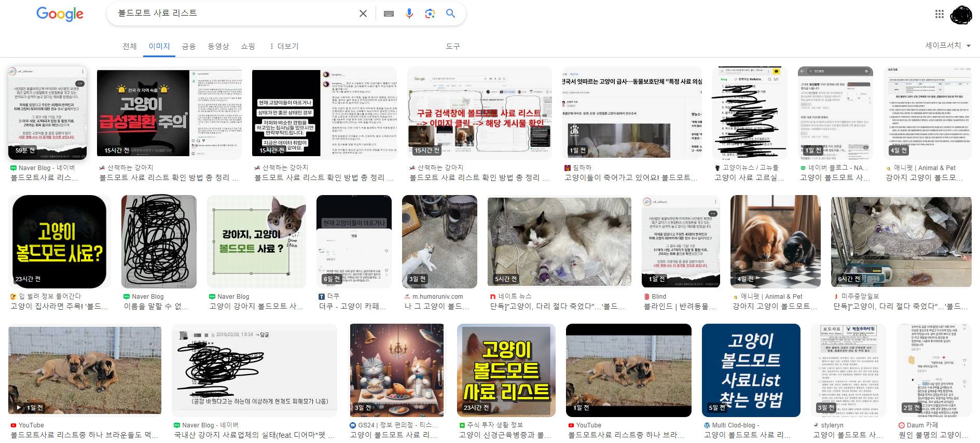Select the 이미지 tab
This screenshot has width=980, height=443.
tap(159, 46)
